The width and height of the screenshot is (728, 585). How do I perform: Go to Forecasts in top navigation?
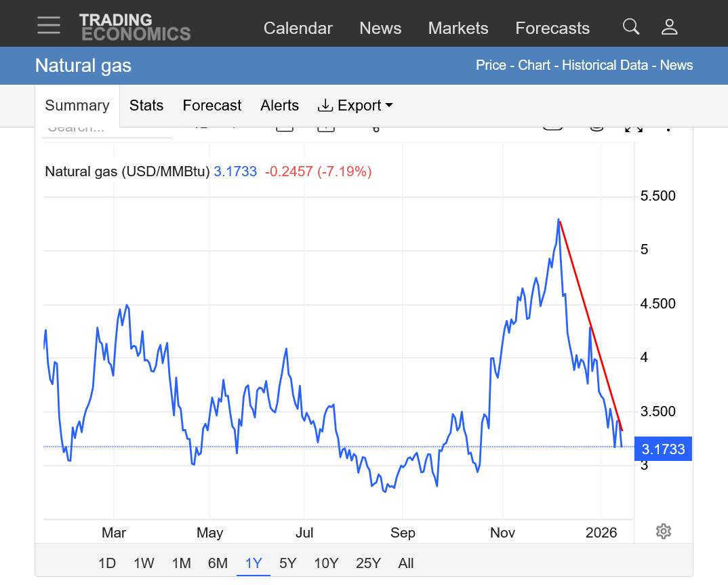[552, 28]
